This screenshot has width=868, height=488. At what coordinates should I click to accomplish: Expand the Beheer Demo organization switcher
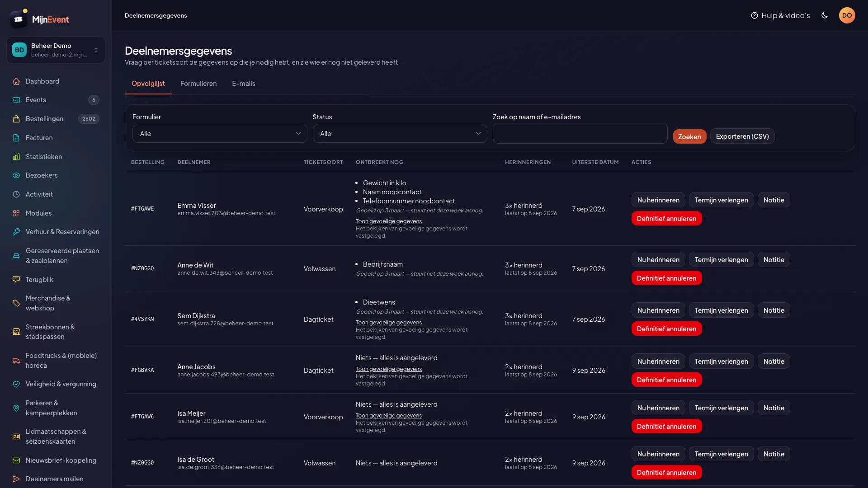(x=56, y=50)
